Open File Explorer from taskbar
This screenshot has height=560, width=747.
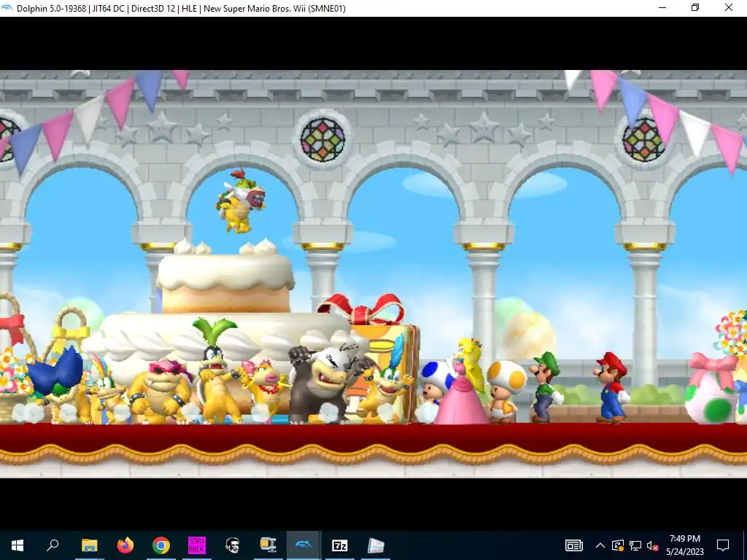click(89, 545)
